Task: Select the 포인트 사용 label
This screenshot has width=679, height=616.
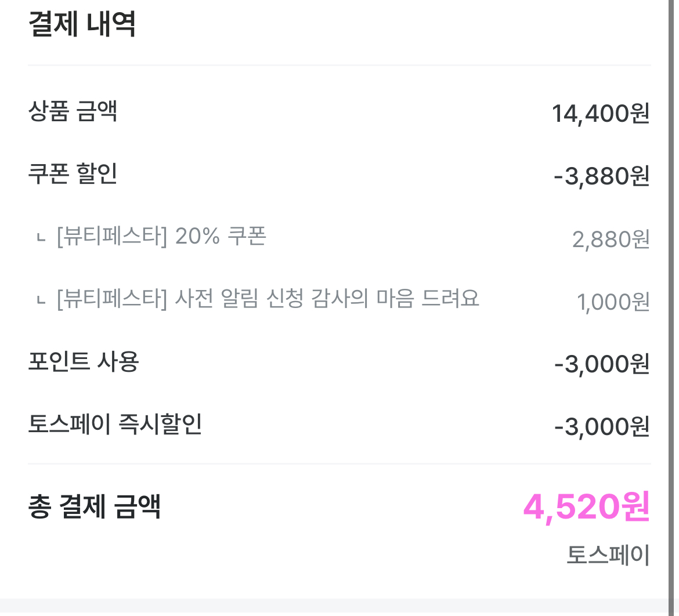Action: (84, 362)
